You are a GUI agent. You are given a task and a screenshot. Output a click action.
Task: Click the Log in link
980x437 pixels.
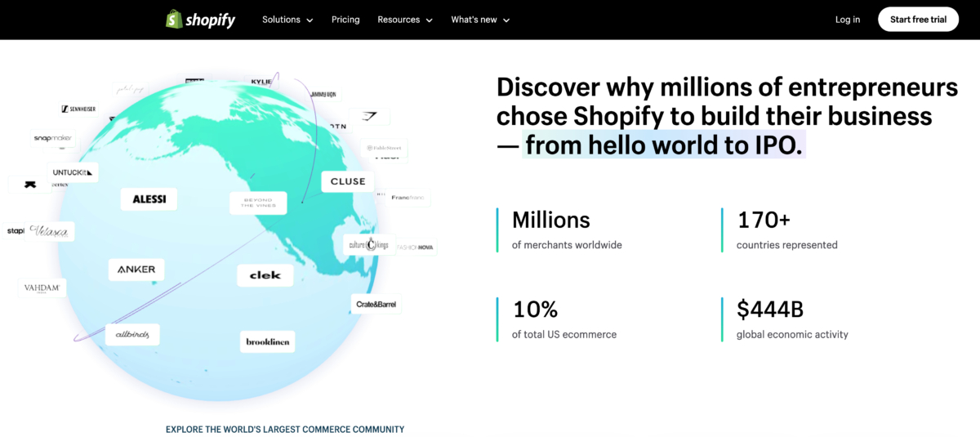(848, 20)
